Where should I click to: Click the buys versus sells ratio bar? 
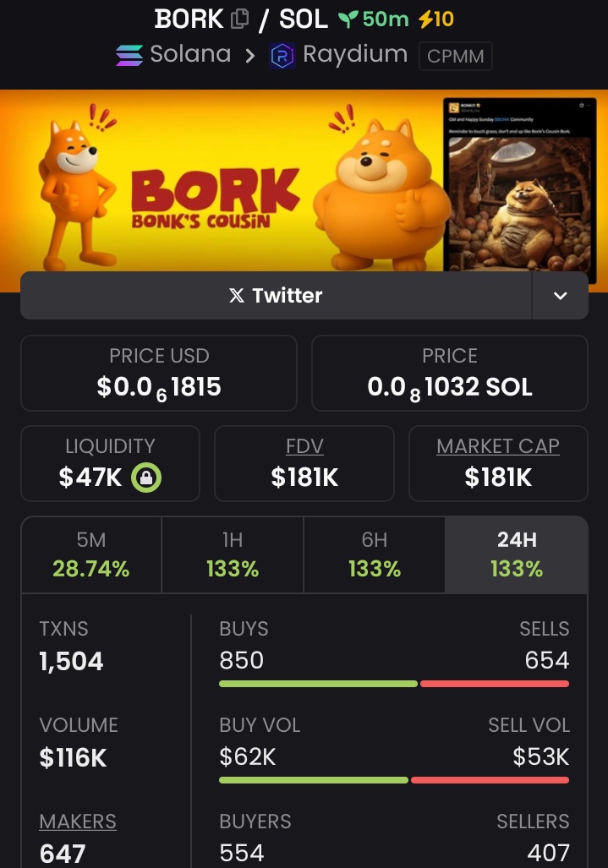(394, 684)
